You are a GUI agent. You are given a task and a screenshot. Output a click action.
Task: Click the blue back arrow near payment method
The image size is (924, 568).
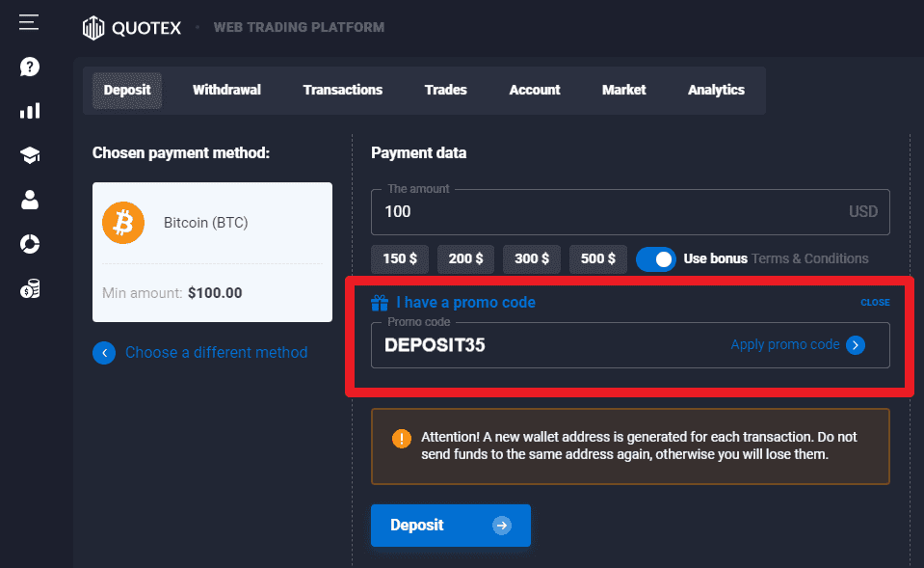[x=104, y=353]
